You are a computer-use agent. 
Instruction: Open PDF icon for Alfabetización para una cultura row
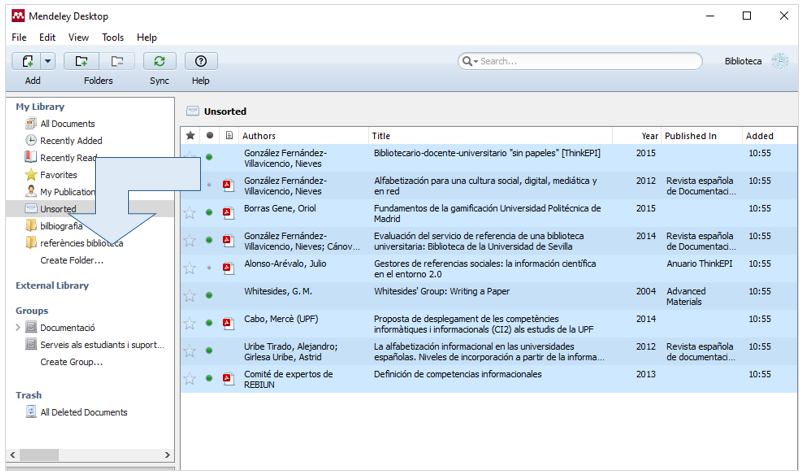(x=228, y=185)
